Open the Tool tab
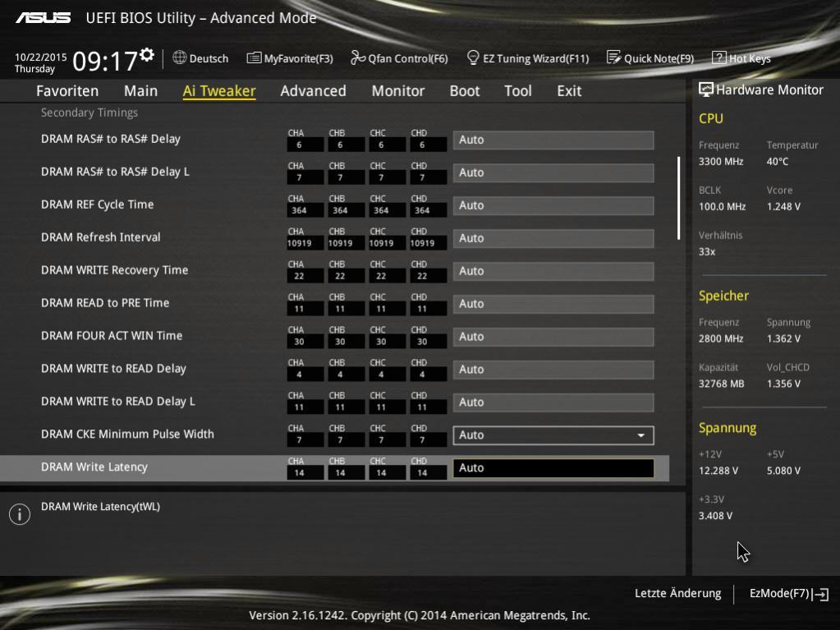Screen dimensions: 840x630 pos(518,91)
